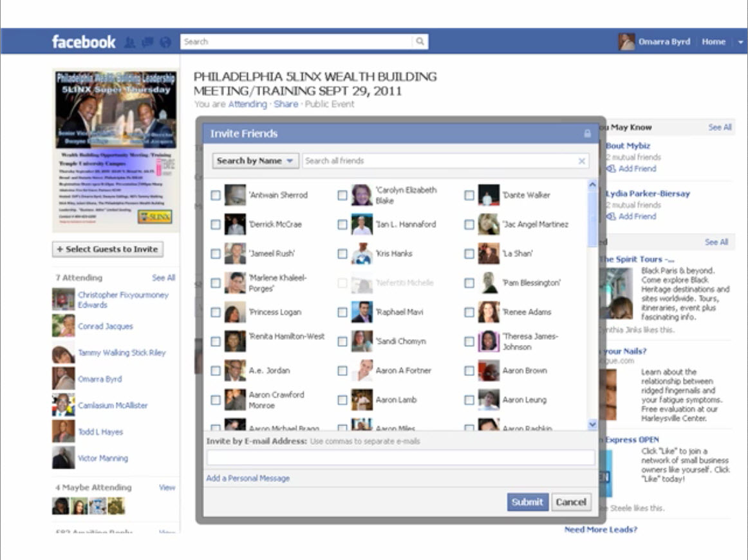Open Todd L Hayes attendee photo
This screenshot has height=560, width=748.
coord(64,431)
